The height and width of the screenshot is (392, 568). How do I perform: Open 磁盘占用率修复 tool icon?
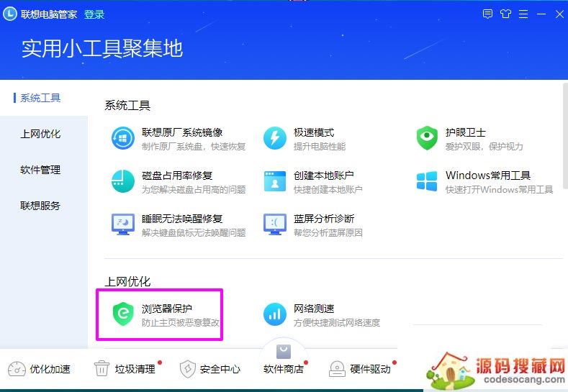123,181
